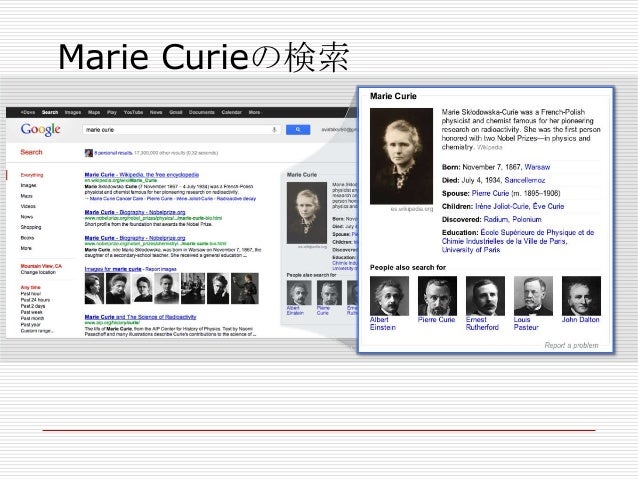
Task: Click 'Report a problem' link
Action: point(571,345)
